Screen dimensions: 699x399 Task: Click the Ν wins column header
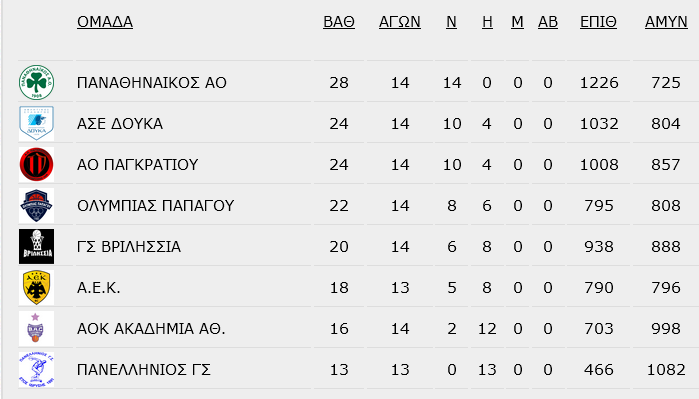tap(451, 21)
